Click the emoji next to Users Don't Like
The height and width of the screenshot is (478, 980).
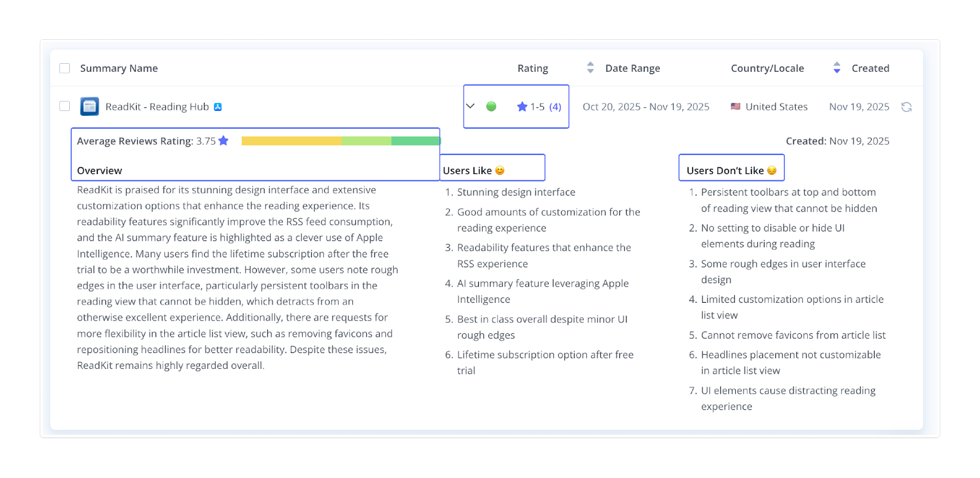772,170
